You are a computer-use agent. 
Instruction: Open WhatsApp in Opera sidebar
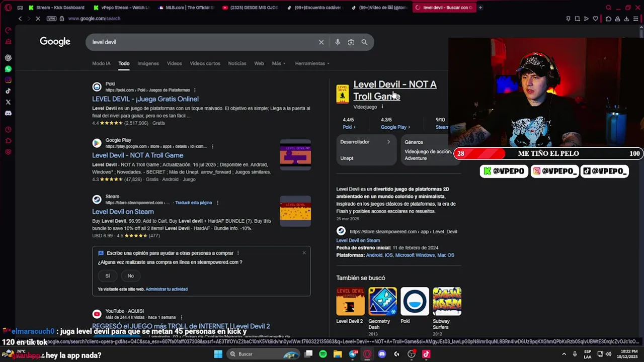point(8,69)
